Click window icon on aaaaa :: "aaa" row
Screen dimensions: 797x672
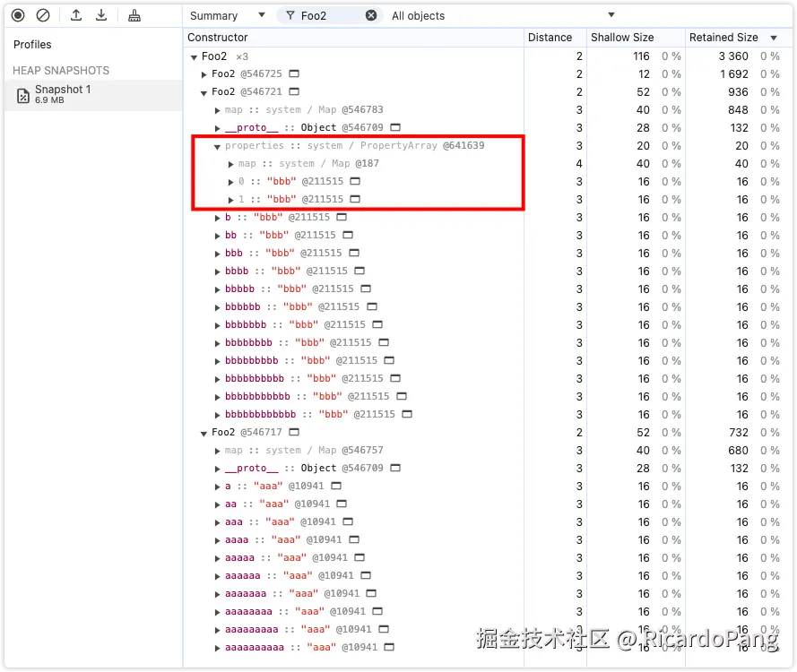coord(360,557)
